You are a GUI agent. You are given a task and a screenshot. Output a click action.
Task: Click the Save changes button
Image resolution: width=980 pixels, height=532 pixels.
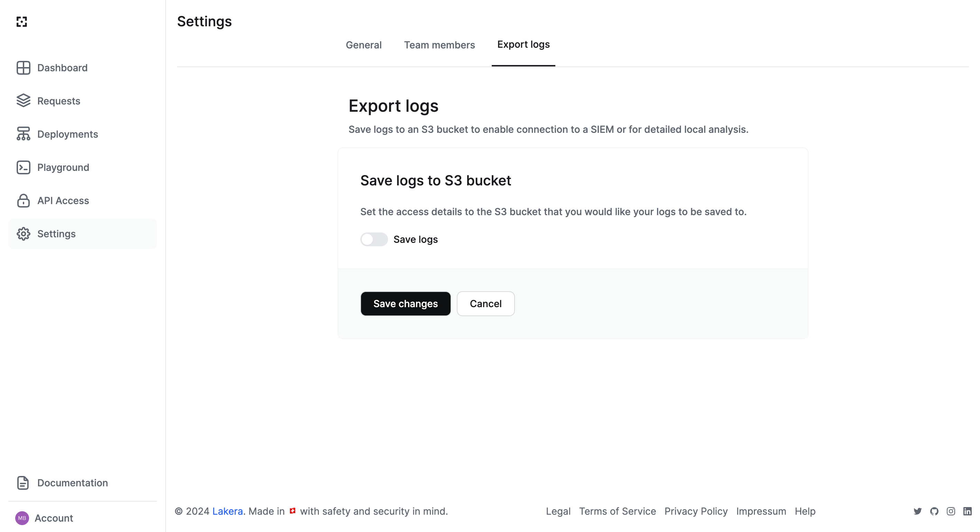tap(406, 303)
